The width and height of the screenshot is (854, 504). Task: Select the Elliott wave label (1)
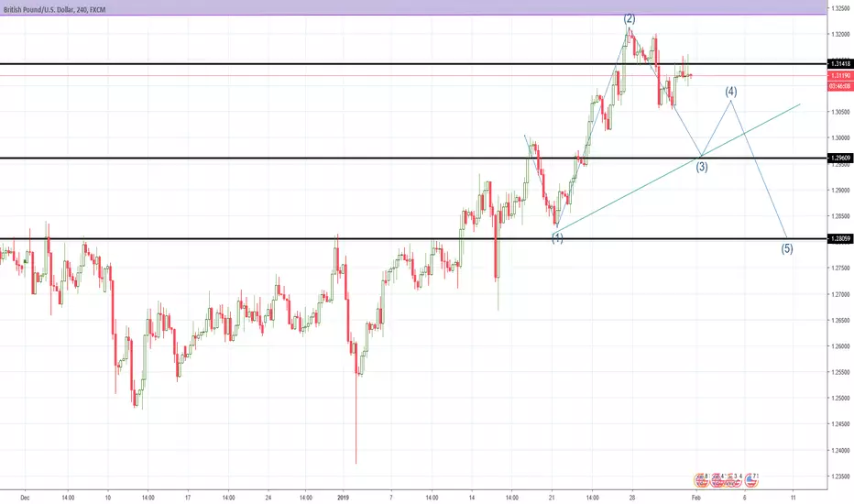557,238
